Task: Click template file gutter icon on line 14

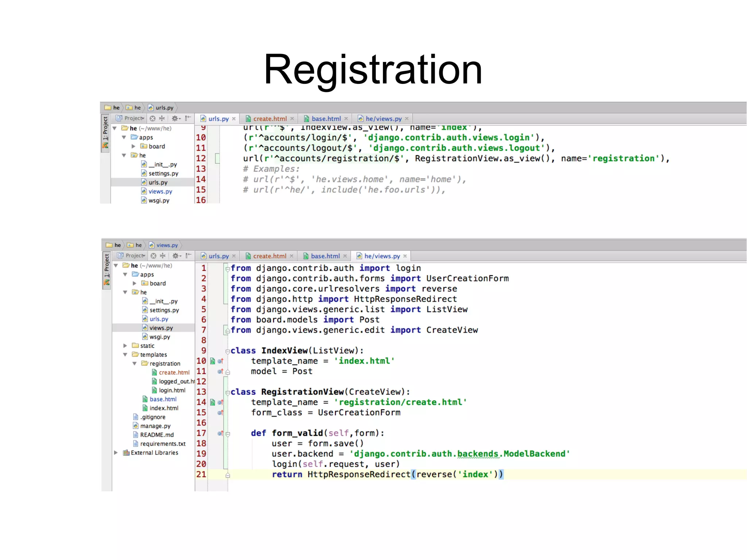Action: pos(212,402)
